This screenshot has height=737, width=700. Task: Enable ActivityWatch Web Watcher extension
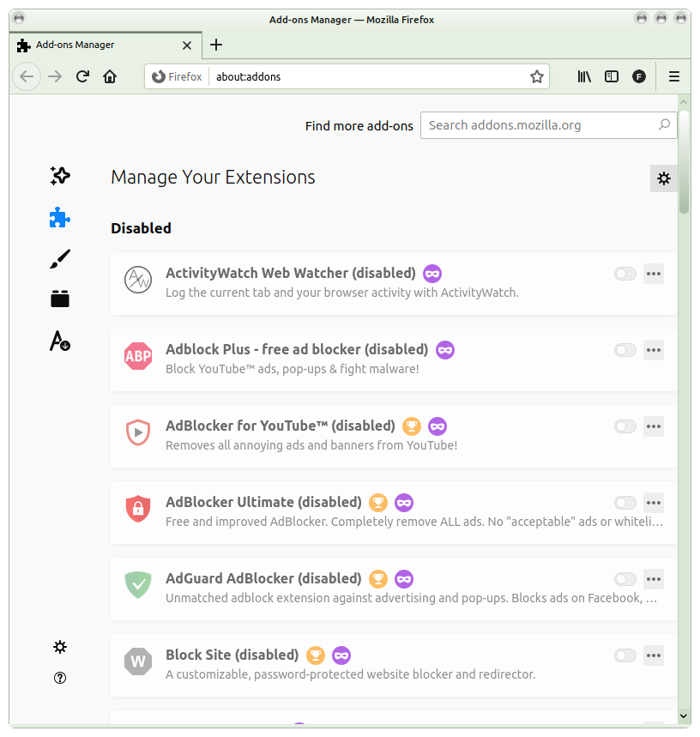(x=625, y=274)
